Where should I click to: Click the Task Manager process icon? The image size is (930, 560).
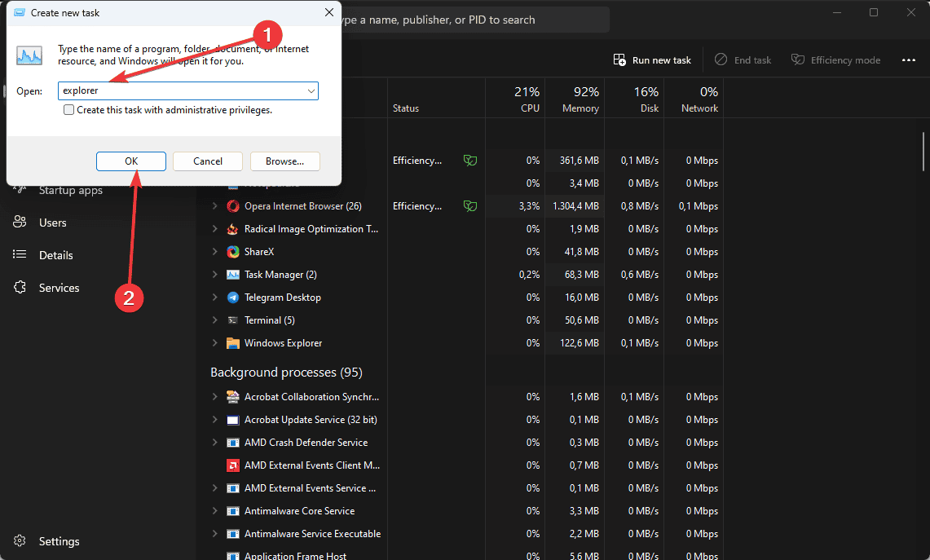pos(233,275)
